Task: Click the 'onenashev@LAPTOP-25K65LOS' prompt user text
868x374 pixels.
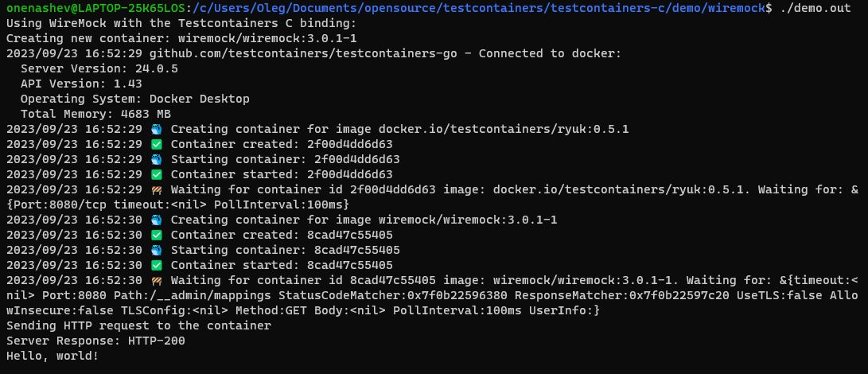Action: [x=96, y=8]
